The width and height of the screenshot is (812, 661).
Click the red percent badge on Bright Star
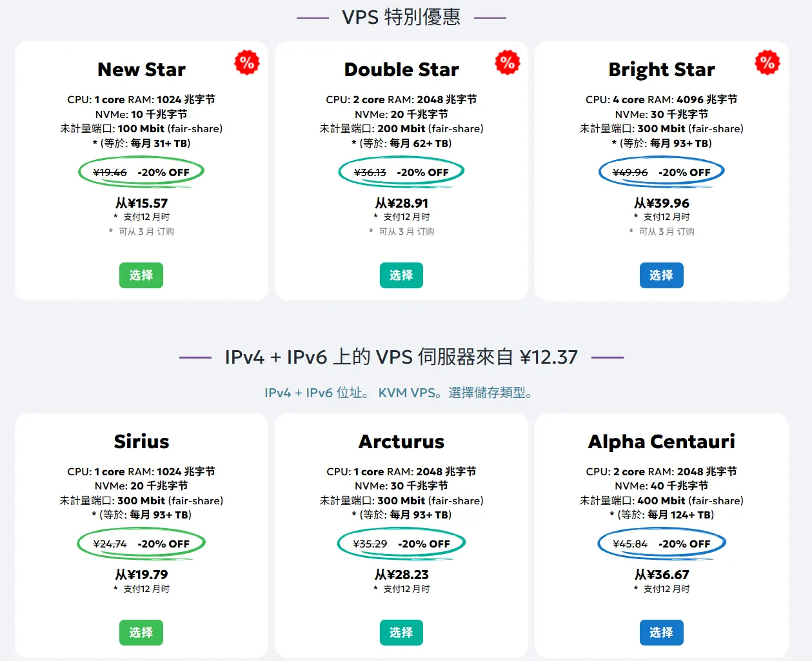(x=767, y=63)
